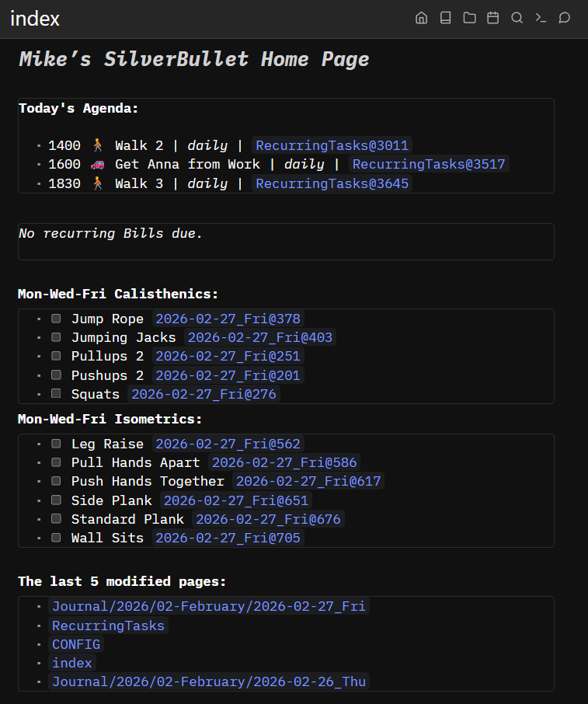The image size is (588, 704).
Task: Toggle the Wall Sits checkbox
Action: pos(57,538)
